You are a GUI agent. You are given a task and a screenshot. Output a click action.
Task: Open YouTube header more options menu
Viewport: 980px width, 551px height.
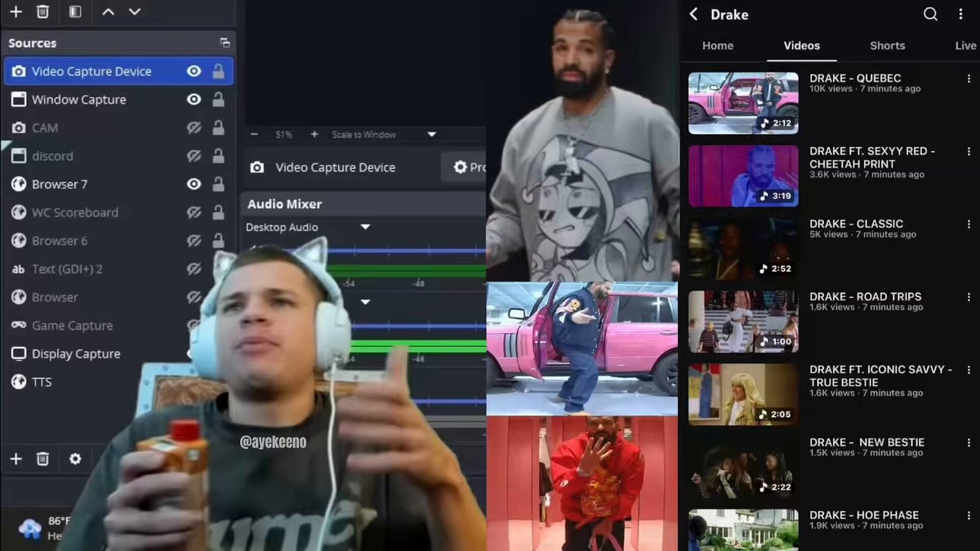961,14
